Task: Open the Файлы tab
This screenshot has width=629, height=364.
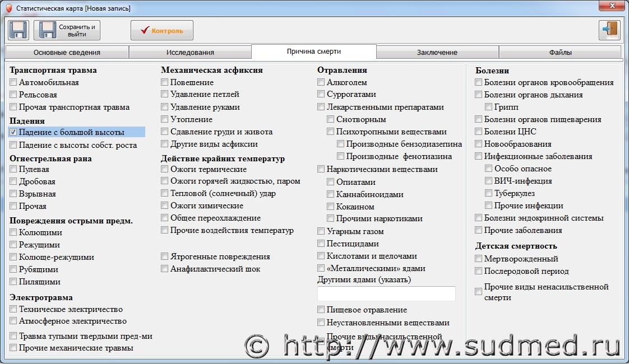Action: pos(560,53)
